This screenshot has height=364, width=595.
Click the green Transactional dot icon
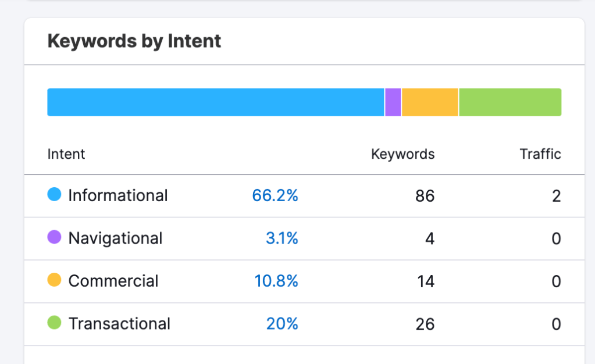click(x=54, y=323)
